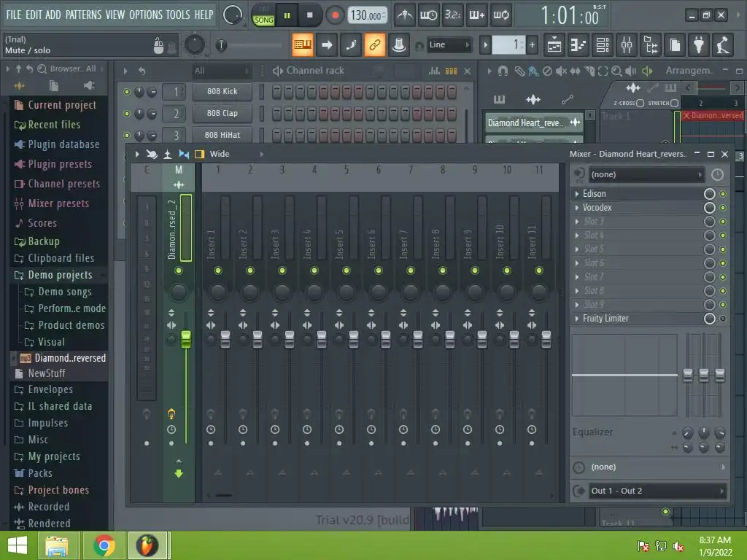Image resolution: width=747 pixels, height=560 pixels.
Task: Open the piano roll icon
Action: click(x=578, y=45)
